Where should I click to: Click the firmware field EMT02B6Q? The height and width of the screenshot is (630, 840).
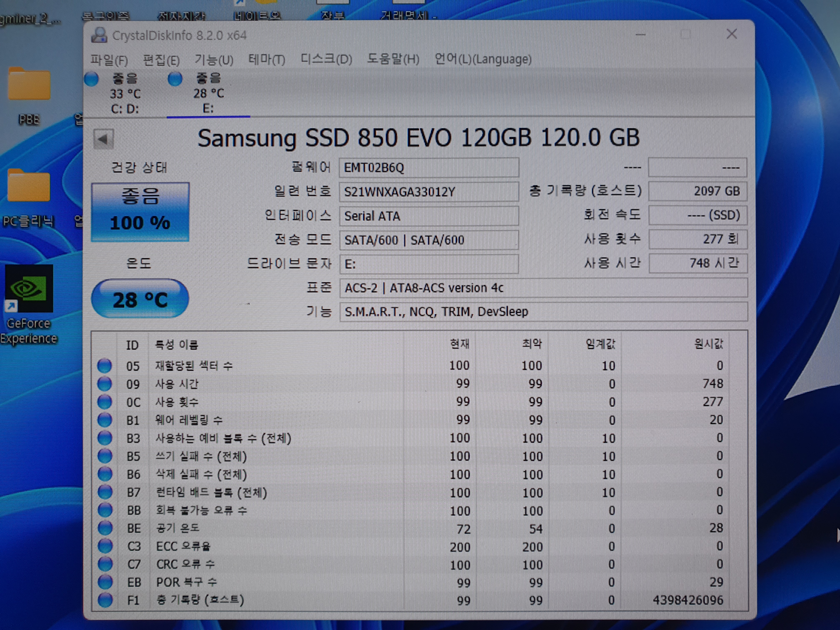pos(429,167)
